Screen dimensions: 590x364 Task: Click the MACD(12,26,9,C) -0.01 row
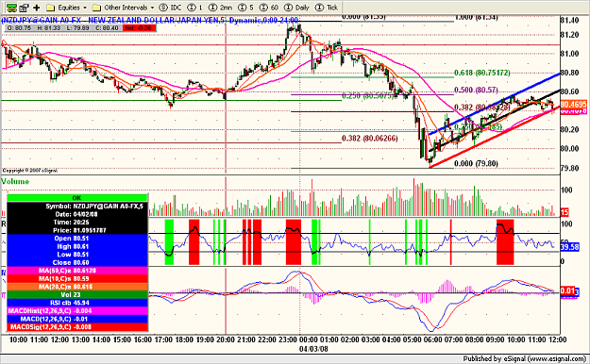tap(77, 319)
